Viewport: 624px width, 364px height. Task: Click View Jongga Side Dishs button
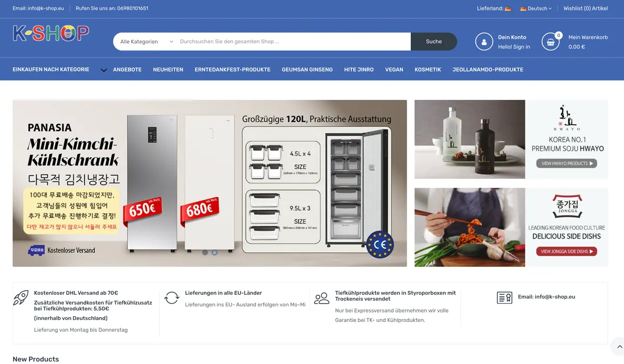click(x=567, y=251)
